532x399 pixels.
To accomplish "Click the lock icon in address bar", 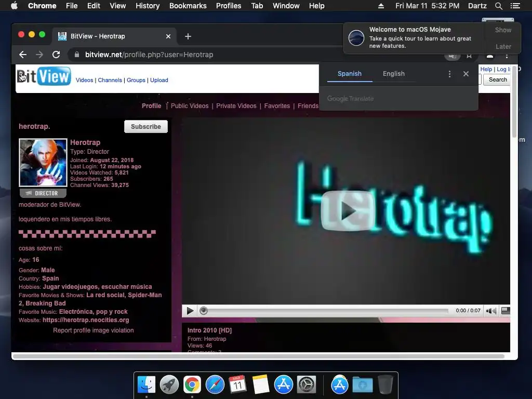I will click(77, 55).
